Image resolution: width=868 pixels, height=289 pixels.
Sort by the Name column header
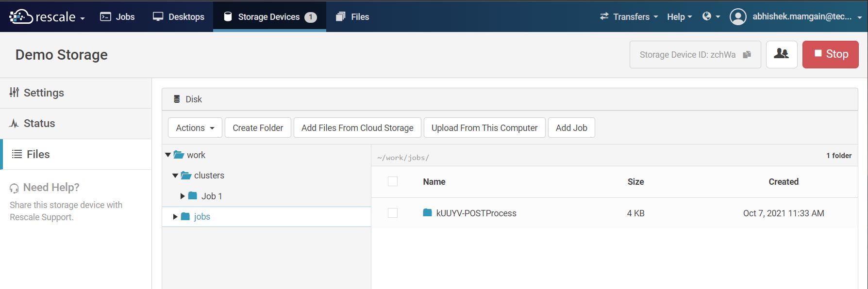coord(434,181)
